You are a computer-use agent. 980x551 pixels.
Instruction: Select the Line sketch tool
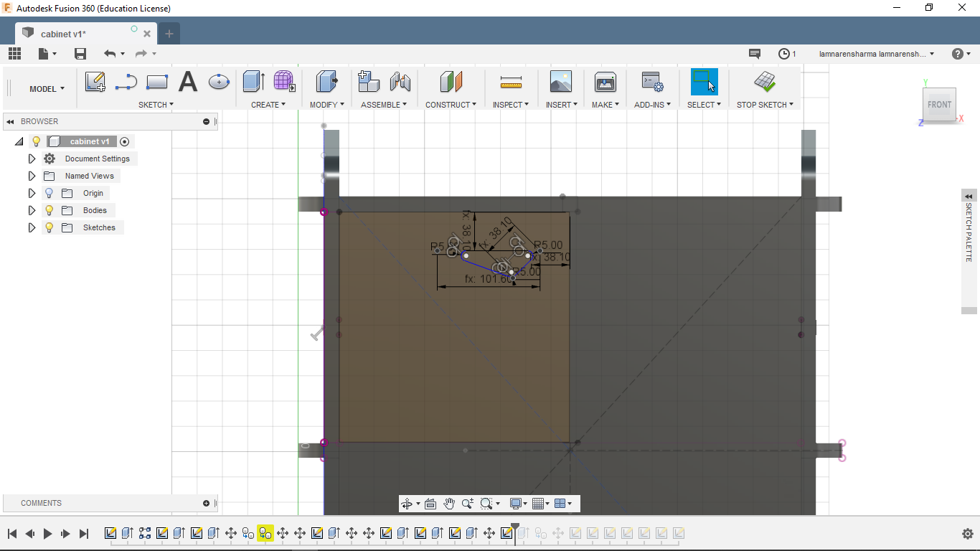(126, 82)
